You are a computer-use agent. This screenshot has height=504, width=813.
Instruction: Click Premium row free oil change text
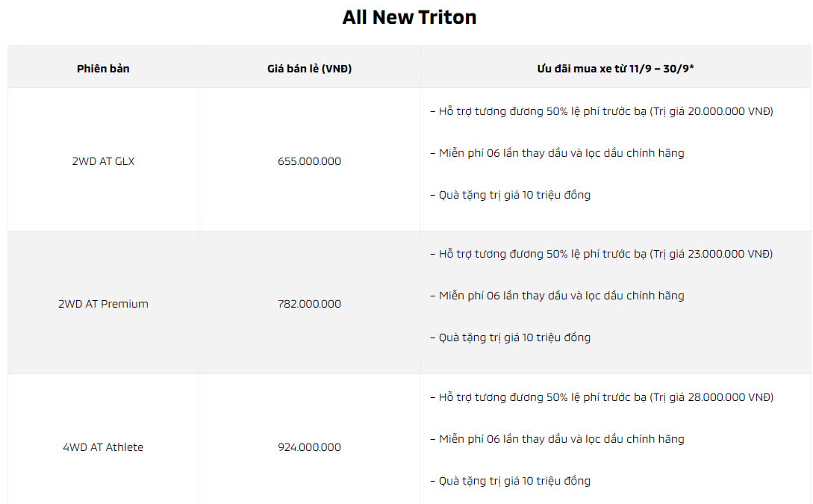(557, 296)
